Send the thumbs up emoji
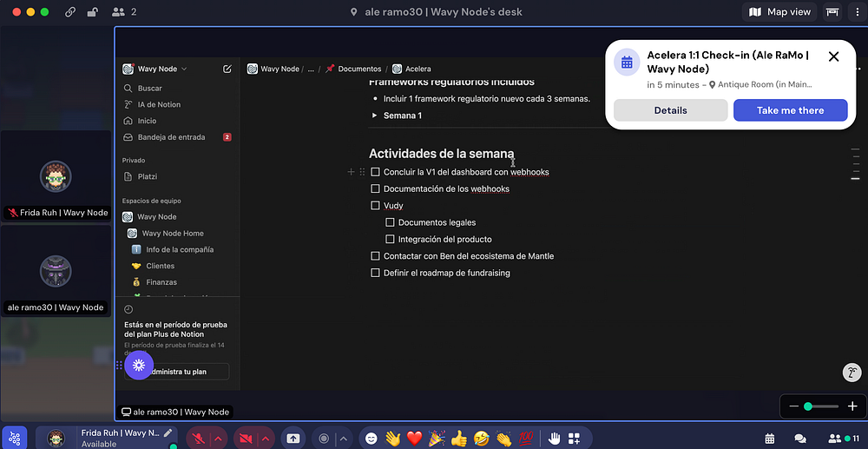The image size is (868, 449). (459, 439)
